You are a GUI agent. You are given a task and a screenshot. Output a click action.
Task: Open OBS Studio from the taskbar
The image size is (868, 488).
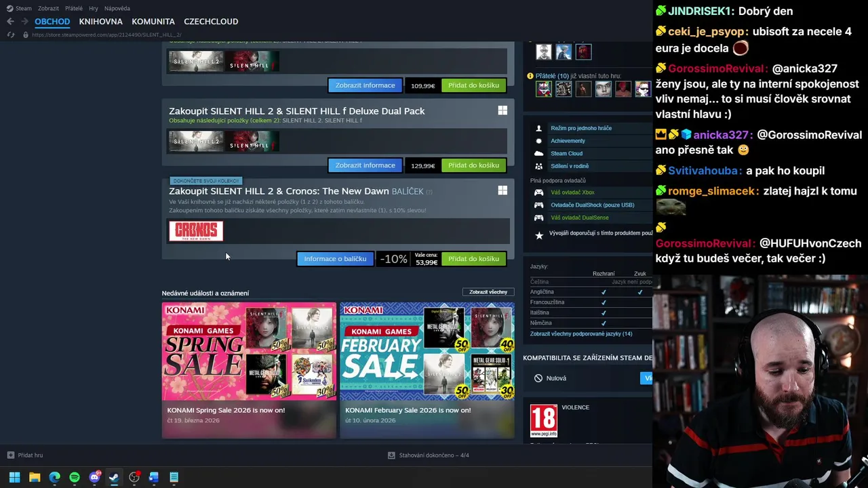pyautogui.click(x=134, y=477)
